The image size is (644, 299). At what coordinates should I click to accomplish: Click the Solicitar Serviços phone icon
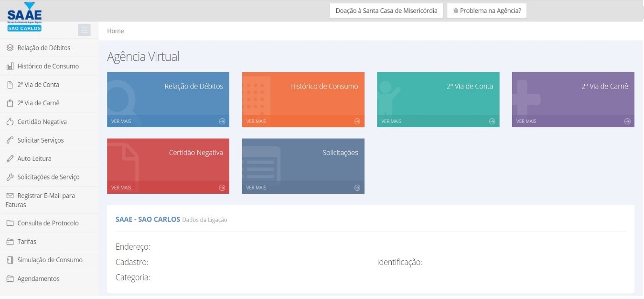(x=10, y=140)
